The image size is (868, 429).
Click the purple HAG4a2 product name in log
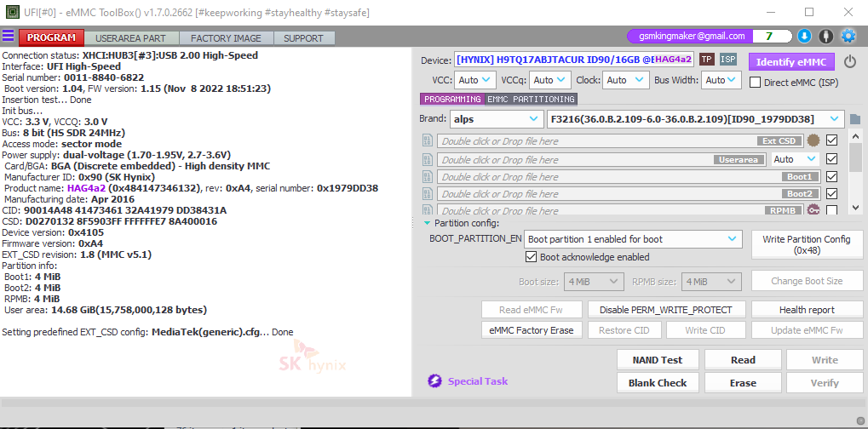[86, 188]
